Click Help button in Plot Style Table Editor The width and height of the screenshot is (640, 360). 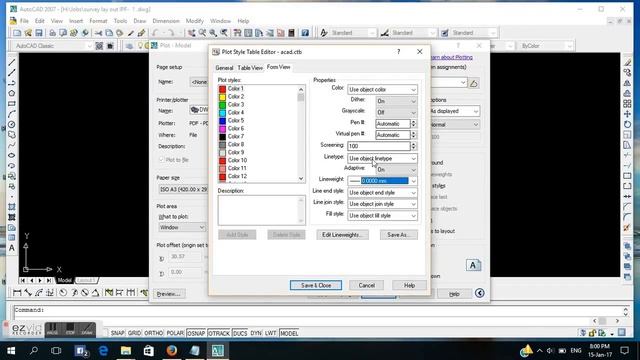pyautogui.click(x=409, y=285)
